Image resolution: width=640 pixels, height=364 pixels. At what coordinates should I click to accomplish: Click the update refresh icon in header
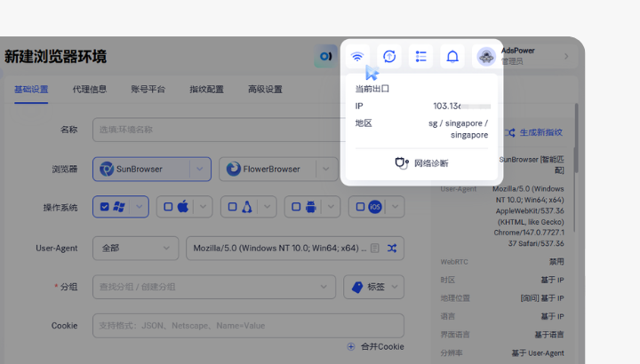tap(389, 56)
